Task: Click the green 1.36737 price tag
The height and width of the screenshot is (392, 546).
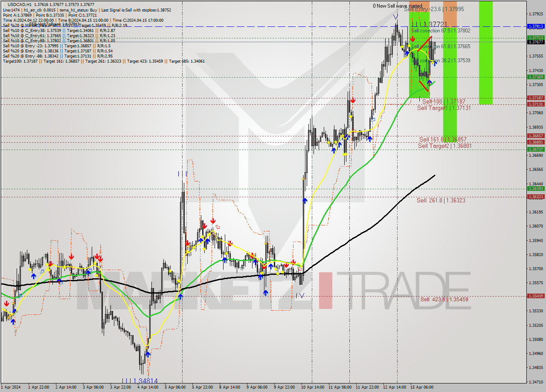Action: (x=536, y=150)
